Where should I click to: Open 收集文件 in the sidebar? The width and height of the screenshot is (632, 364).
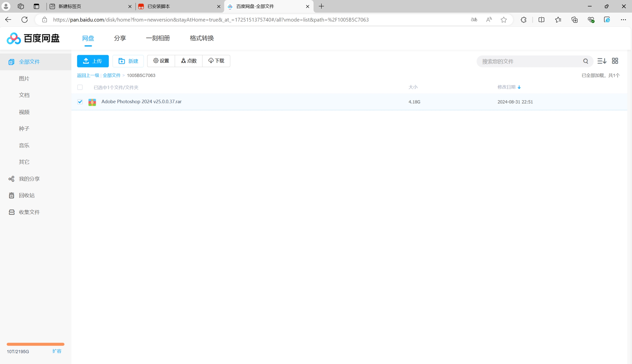[x=24, y=212]
